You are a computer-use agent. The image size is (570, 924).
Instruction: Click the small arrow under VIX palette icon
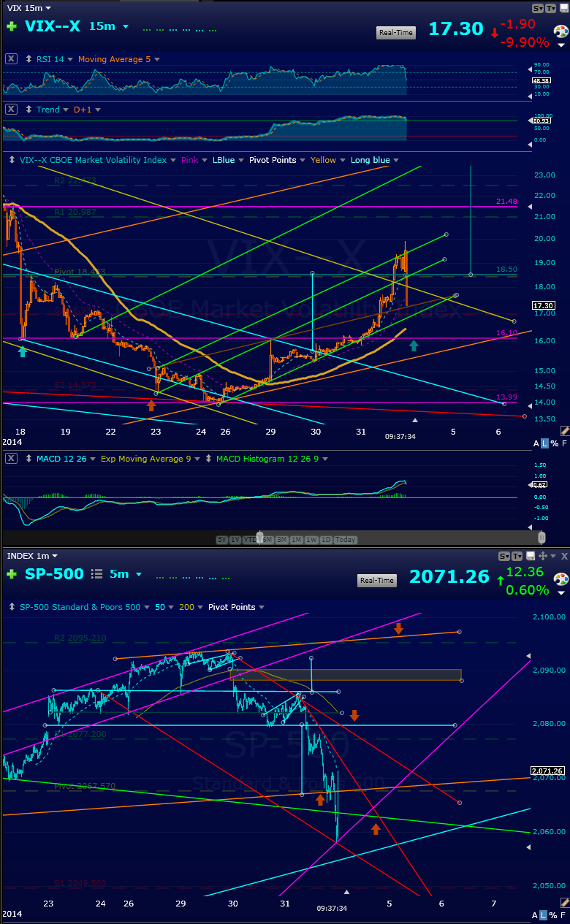[561, 44]
